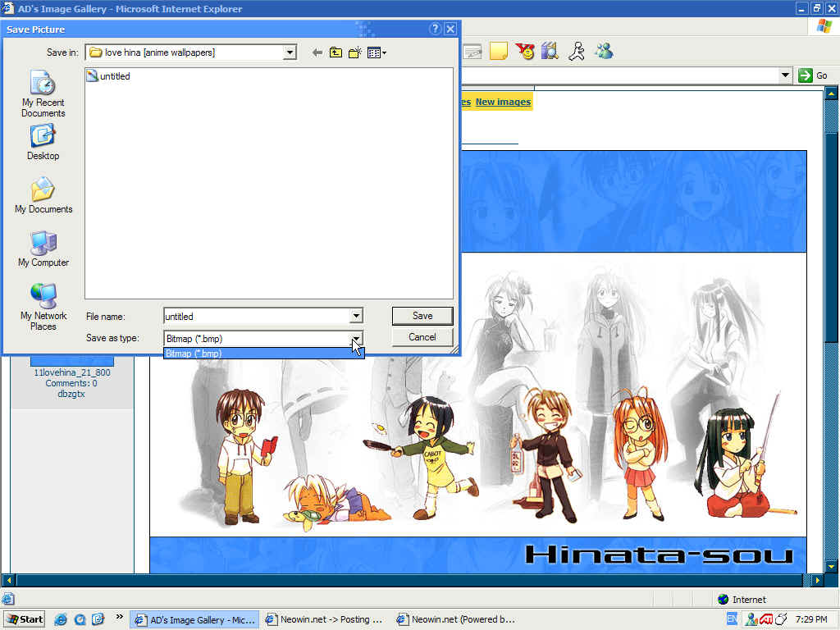Select the untitled file in the list
Viewport: 840px width, 630px height.
click(109, 76)
